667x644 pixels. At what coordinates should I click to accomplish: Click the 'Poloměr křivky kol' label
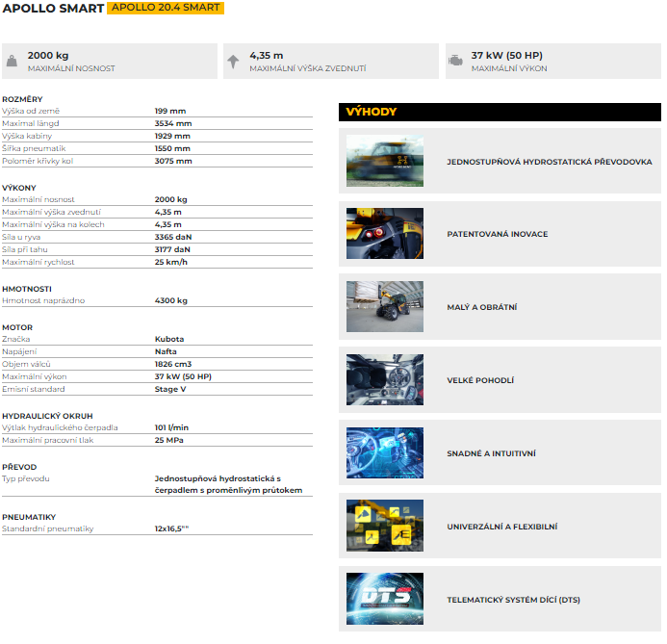(38, 161)
